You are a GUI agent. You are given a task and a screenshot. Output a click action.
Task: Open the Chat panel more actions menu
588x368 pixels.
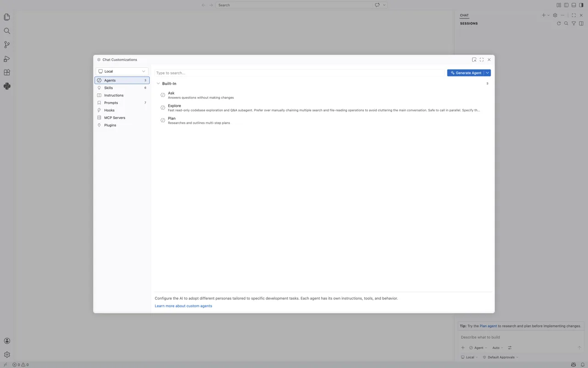(x=562, y=15)
